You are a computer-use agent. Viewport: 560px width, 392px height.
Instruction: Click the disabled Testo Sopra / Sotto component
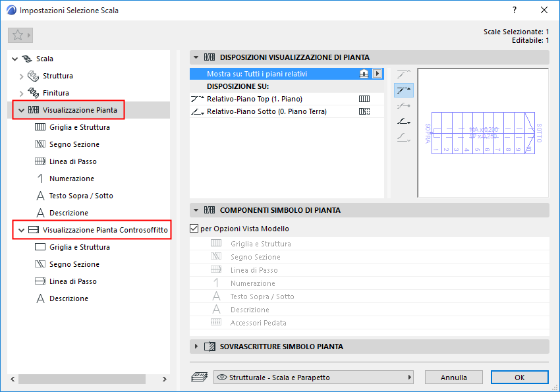click(x=370, y=296)
